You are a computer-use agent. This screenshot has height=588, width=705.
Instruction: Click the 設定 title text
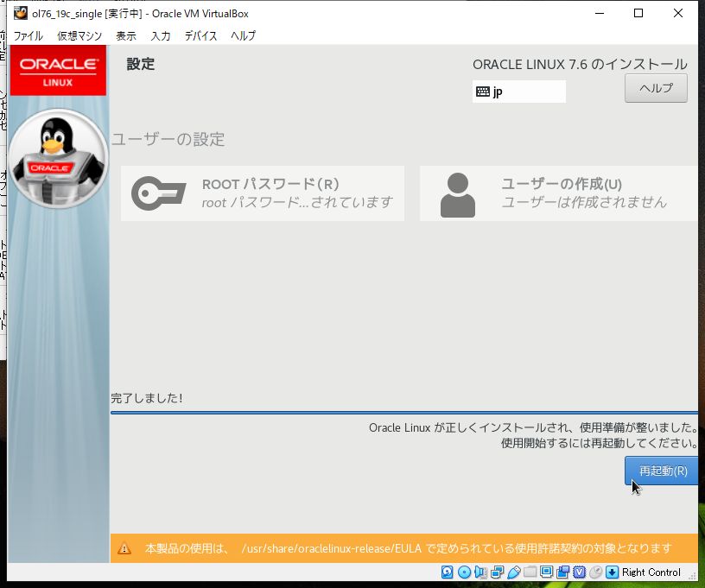(141, 64)
